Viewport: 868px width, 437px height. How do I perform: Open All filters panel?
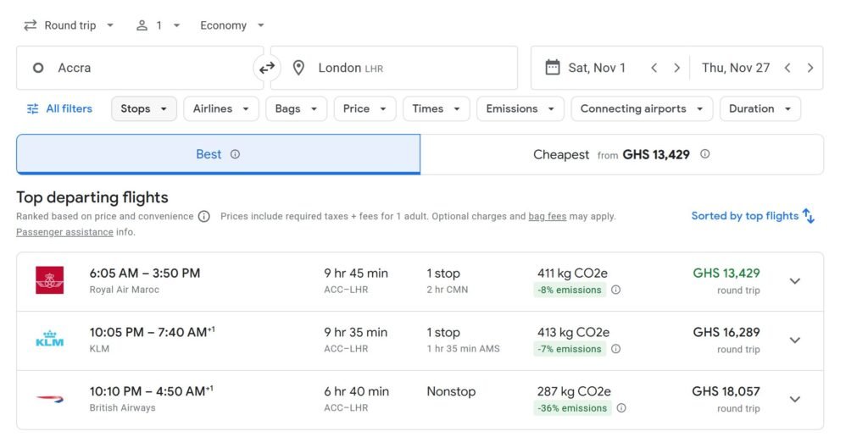(x=60, y=109)
